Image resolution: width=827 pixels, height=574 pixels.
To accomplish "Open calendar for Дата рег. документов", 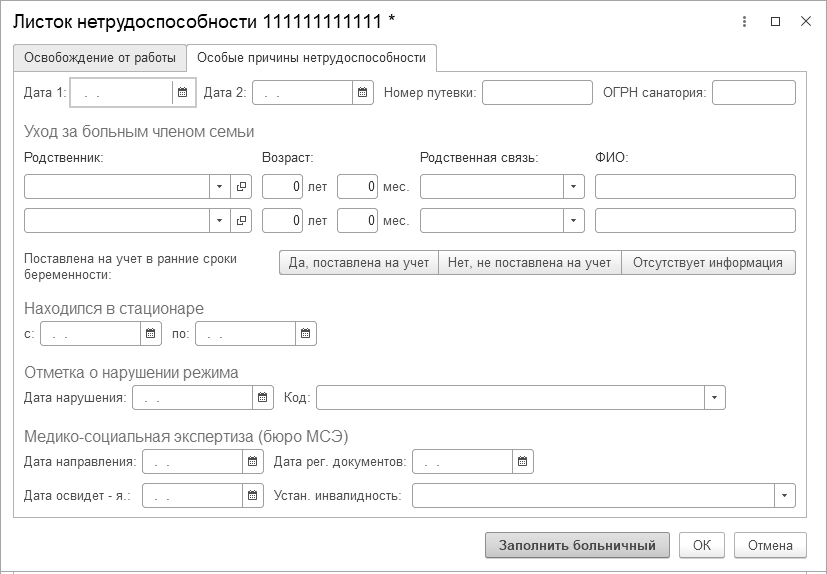I will tap(523, 462).
